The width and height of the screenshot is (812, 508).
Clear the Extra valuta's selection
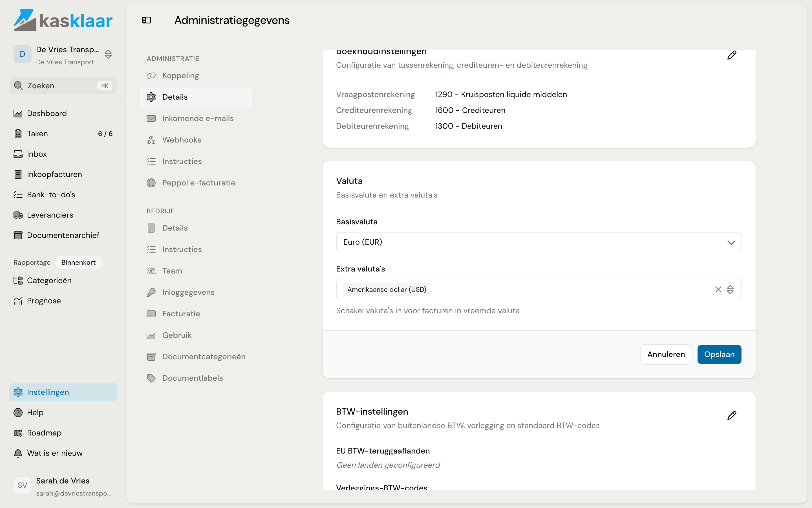(718, 289)
